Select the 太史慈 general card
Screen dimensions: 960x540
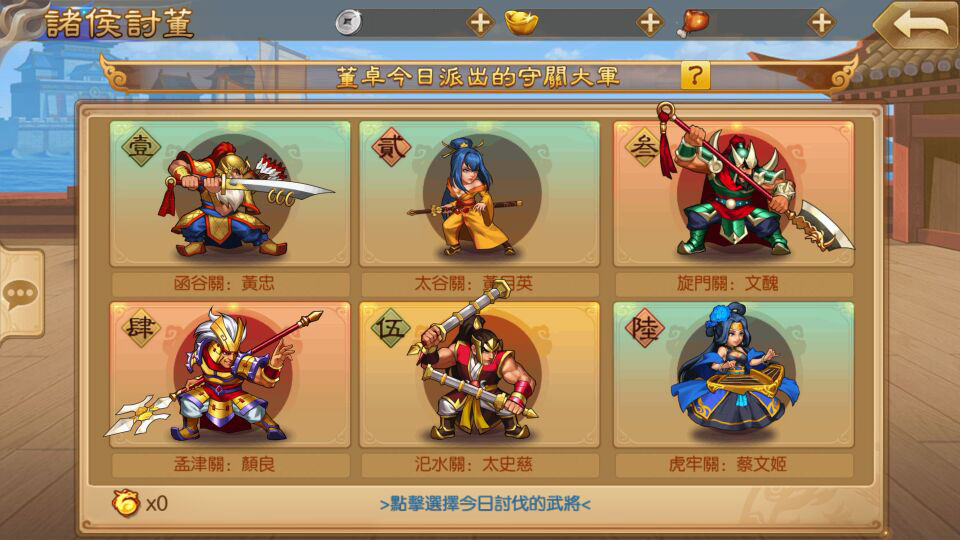479,374
